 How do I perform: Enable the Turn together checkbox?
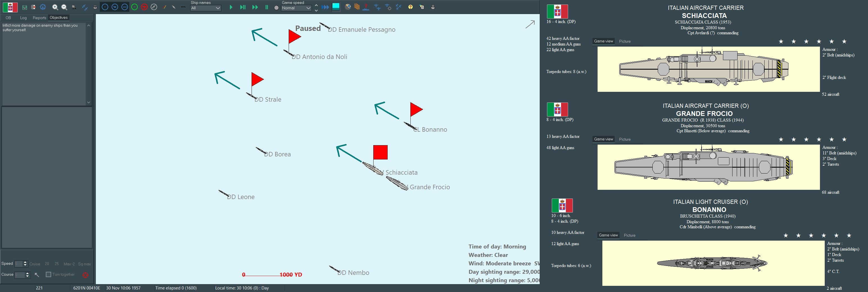pyautogui.click(x=49, y=275)
